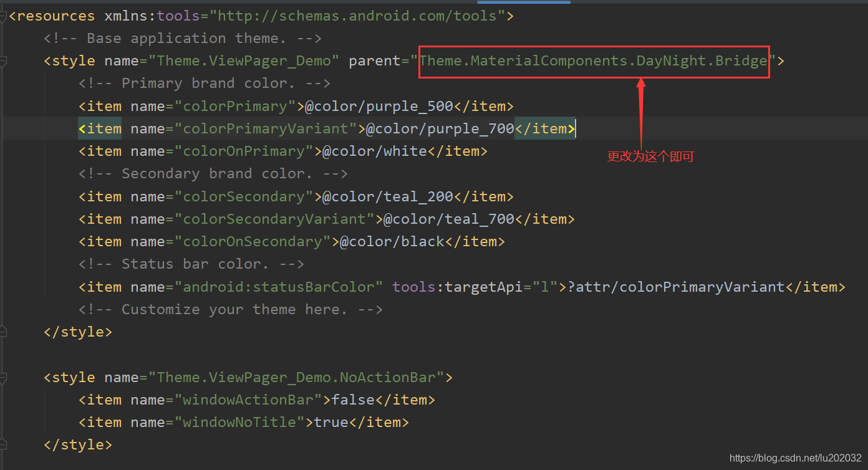Click the xmlns:tools attribute name
The height and width of the screenshot is (470, 868).
pyautogui.click(x=152, y=16)
